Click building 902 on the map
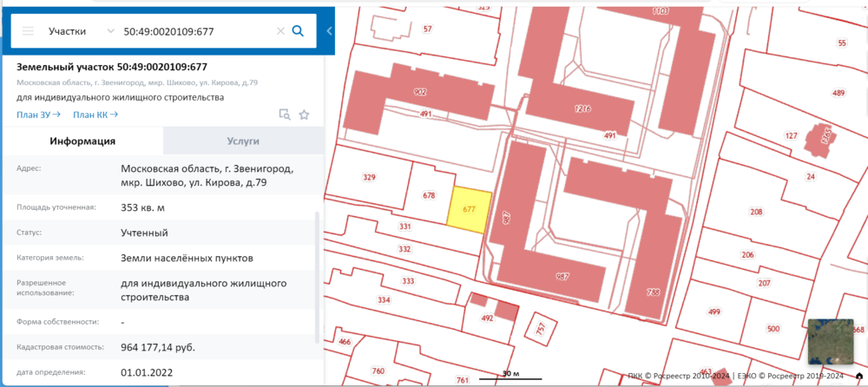Viewport: 868px width, 387px height. tap(419, 91)
